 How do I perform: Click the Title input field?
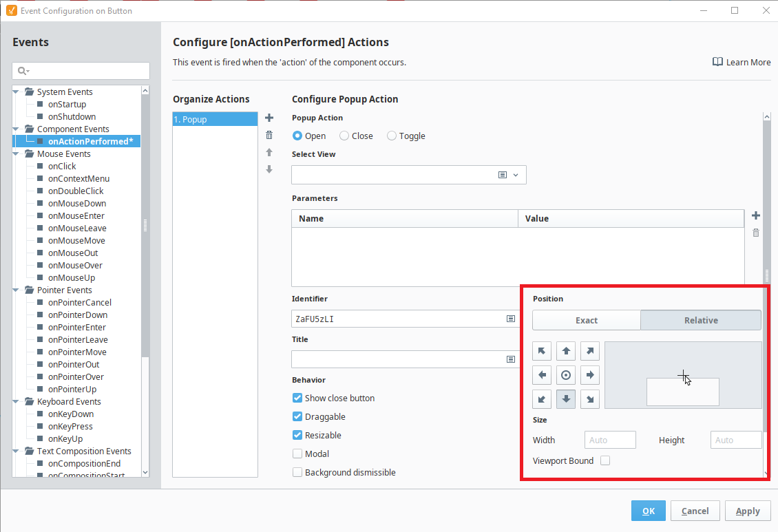tap(405, 359)
